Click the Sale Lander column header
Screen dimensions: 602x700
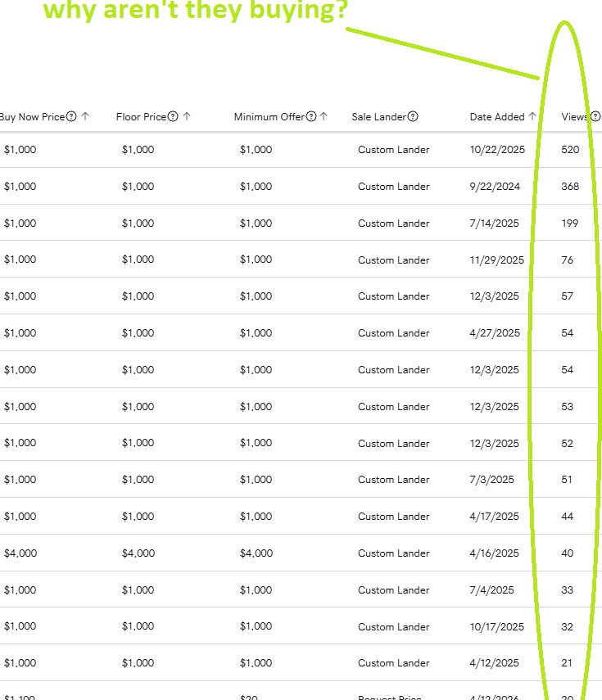point(378,117)
